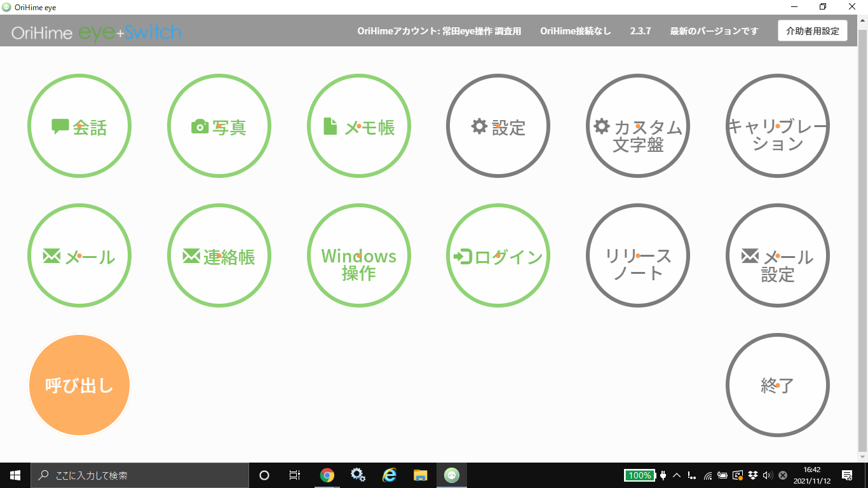The height and width of the screenshot is (488, 868).
Task: Start キャリブレーション calibration
Action: click(778, 126)
